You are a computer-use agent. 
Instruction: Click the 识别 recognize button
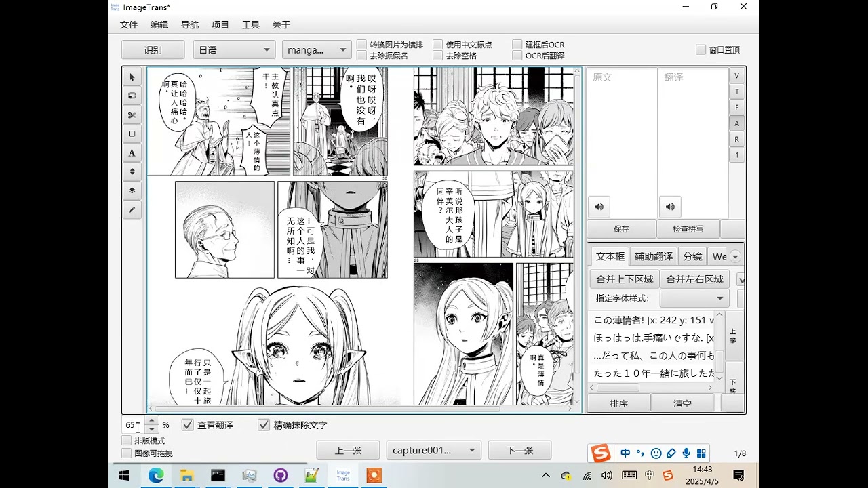(x=153, y=49)
